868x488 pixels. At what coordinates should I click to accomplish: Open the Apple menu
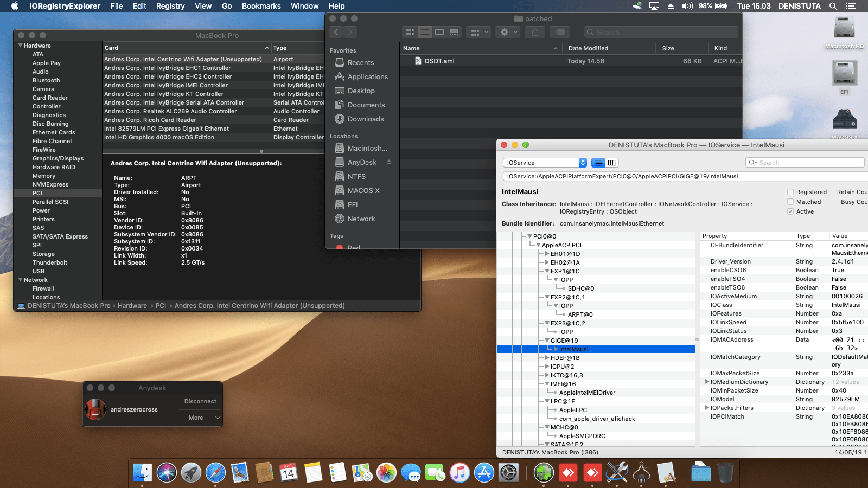click(x=15, y=6)
